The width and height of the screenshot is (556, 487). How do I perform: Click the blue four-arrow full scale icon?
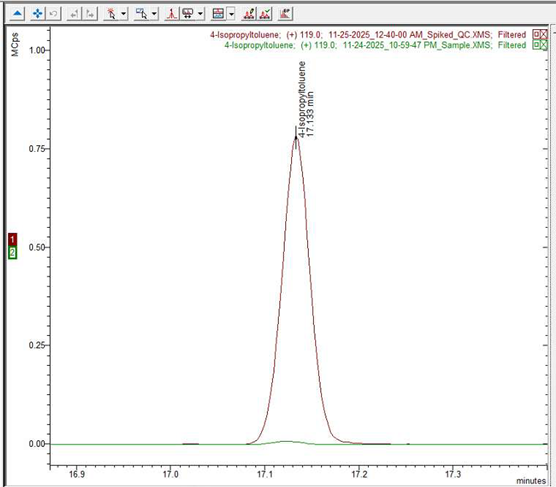pyautogui.click(x=37, y=14)
